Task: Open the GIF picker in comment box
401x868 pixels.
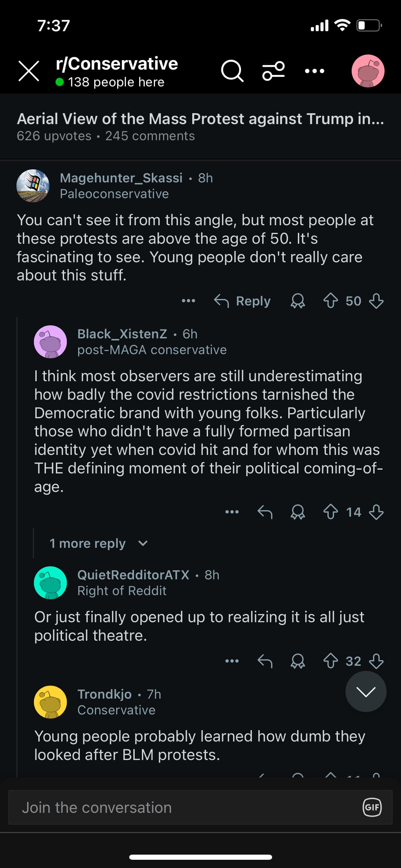Action: 372,807
